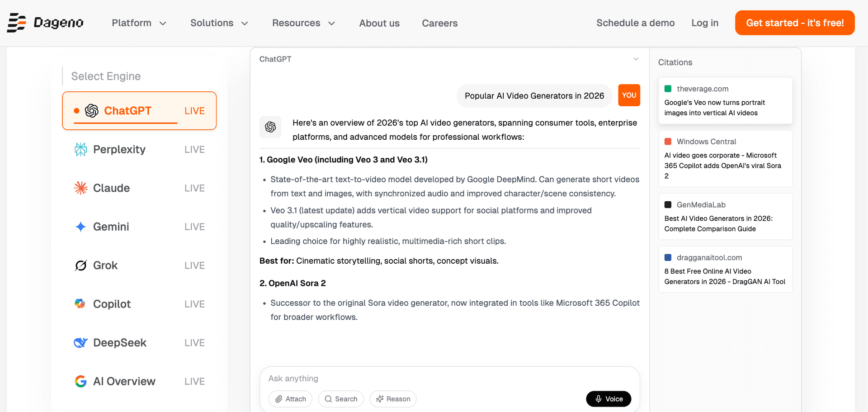Select the Claude starburst icon
Screen dimensions: 868x412
coord(80,188)
